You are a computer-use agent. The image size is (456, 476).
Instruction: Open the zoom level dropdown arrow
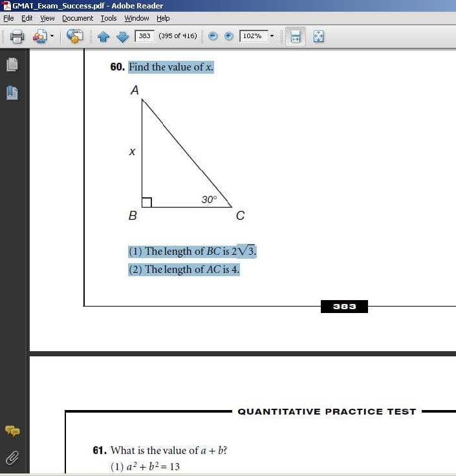point(272,36)
